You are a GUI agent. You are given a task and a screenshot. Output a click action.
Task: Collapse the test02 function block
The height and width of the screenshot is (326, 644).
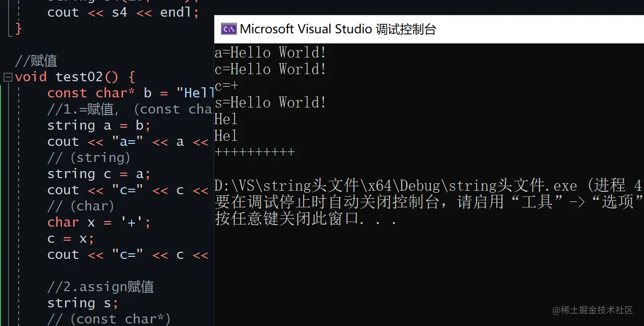[x=8, y=77]
